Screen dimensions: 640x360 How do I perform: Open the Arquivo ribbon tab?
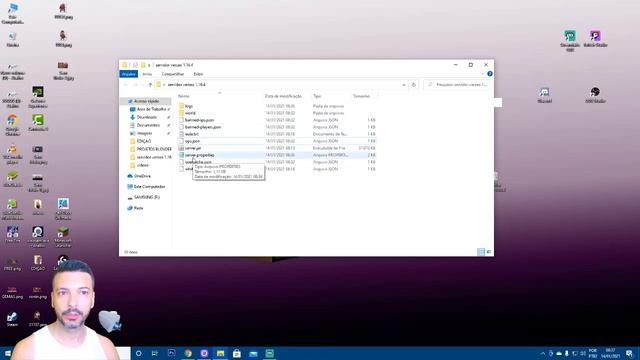[129, 74]
